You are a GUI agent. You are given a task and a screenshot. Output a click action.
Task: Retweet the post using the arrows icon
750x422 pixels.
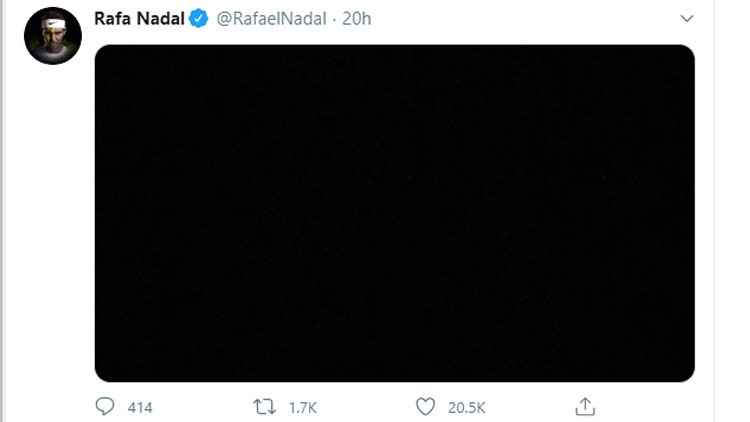pos(263,406)
